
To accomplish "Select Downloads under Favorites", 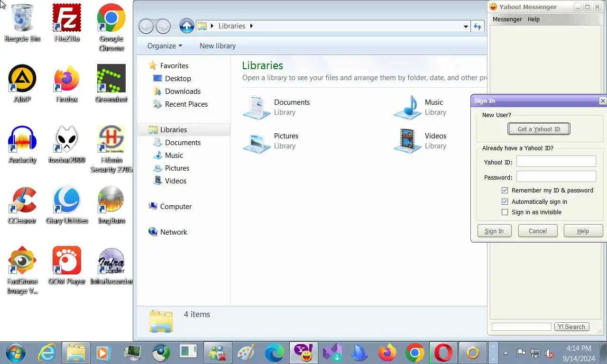I will click(183, 91).
